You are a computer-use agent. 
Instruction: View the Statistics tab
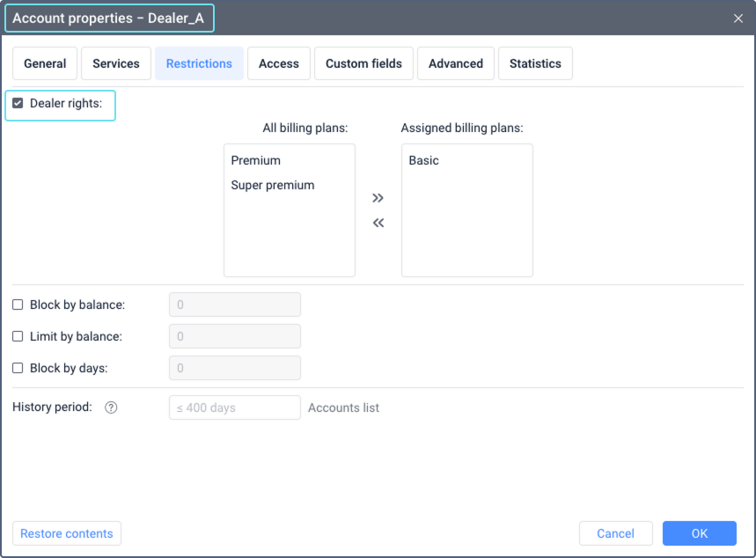pos(535,62)
